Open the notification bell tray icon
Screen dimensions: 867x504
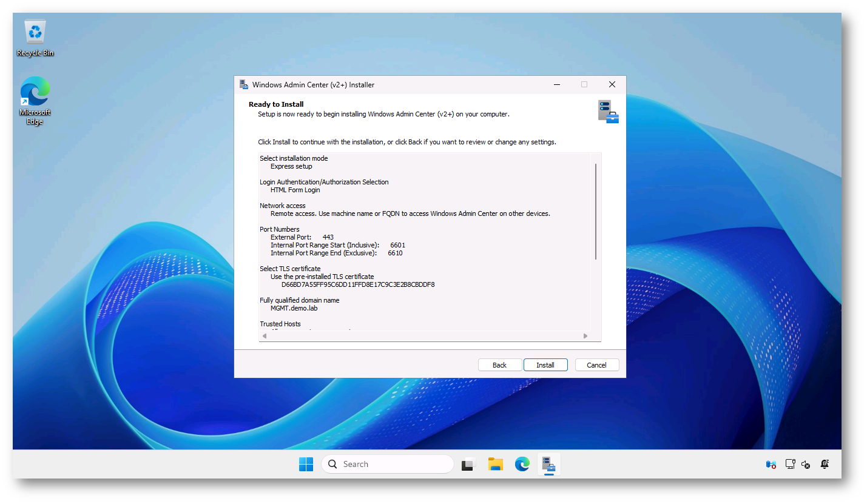pos(825,465)
